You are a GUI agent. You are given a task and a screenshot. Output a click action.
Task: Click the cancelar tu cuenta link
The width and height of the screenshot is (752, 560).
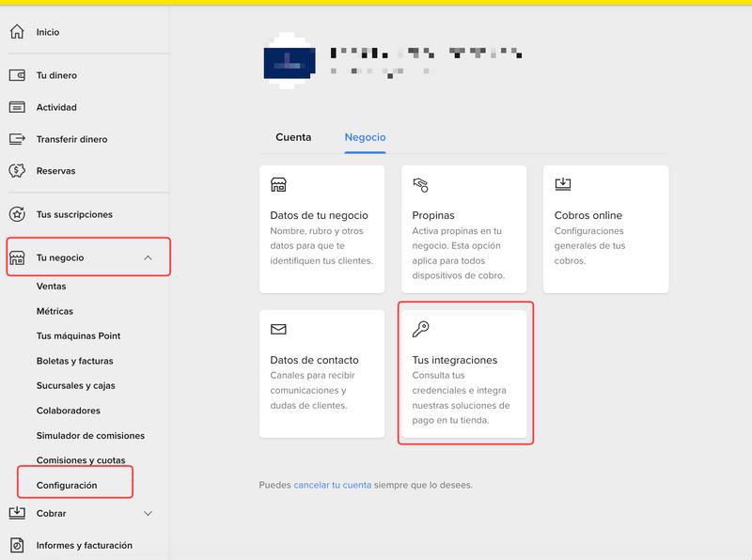pos(332,485)
